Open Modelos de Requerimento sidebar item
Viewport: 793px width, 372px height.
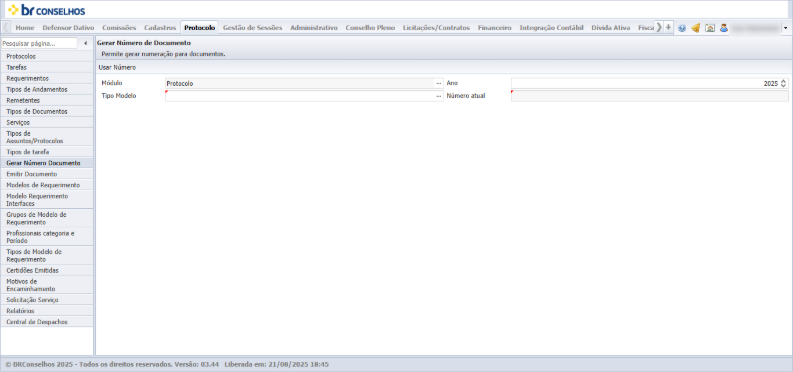[x=47, y=185]
